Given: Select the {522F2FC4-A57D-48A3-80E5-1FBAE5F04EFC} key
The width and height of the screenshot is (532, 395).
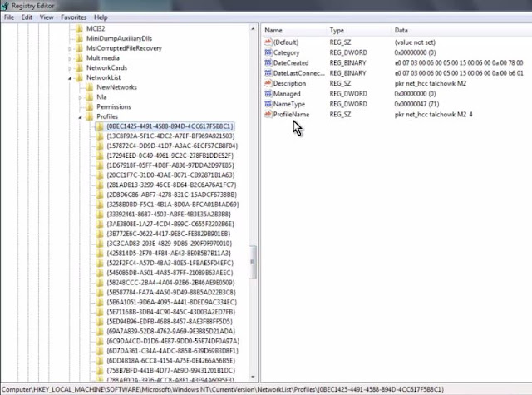Looking at the screenshot, I should tap(170, 264).
